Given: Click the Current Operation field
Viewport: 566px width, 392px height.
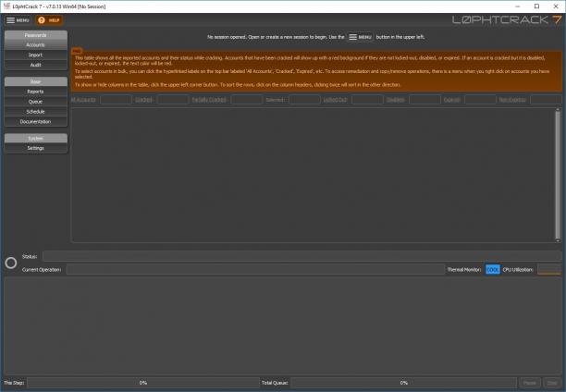Looking at the screenshot, I should click(255, 270).
